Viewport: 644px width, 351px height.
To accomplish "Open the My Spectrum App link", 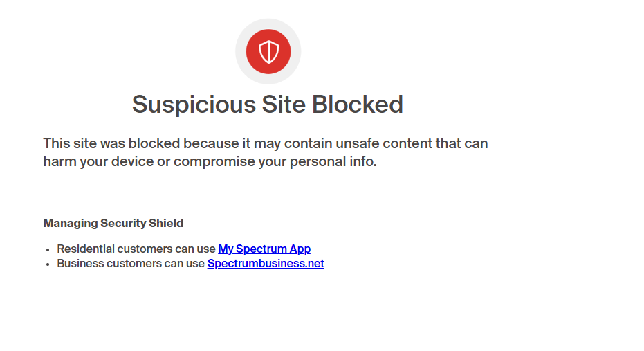I will pyautogui.click(x=264, y=249).
